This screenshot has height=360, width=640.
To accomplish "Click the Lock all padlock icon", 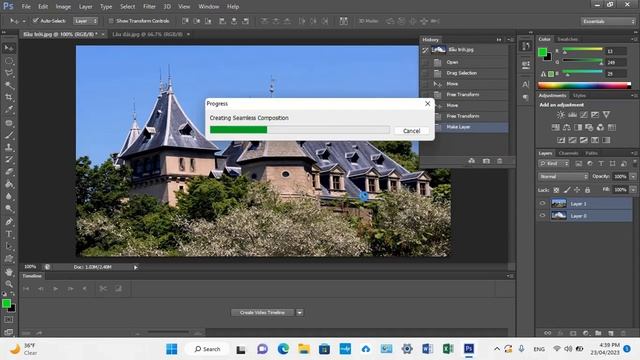I will pos(587,190).
